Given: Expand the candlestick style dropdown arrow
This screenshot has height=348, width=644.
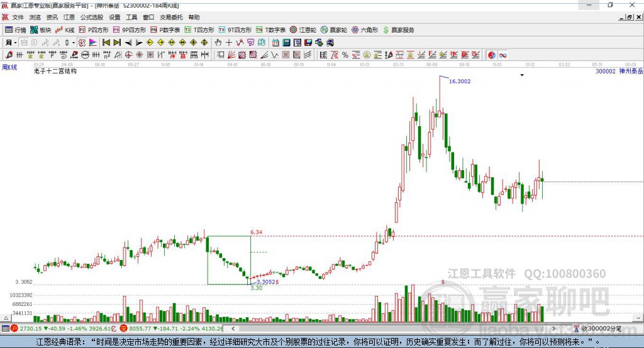Looking at the screenshot, I should 74,43.
